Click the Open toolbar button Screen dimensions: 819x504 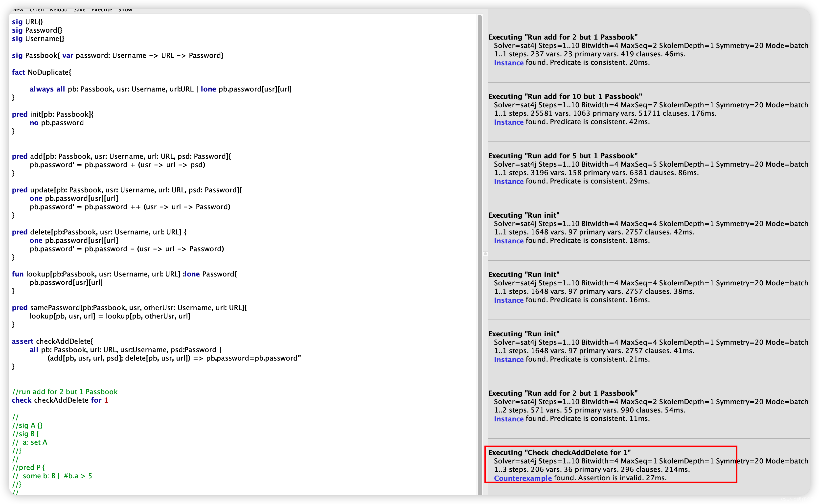37,10
